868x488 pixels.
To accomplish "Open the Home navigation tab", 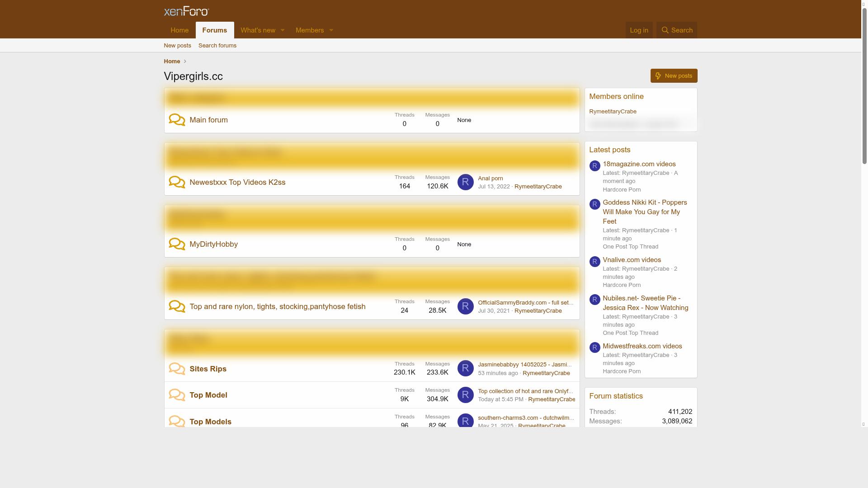I will 179,30.
